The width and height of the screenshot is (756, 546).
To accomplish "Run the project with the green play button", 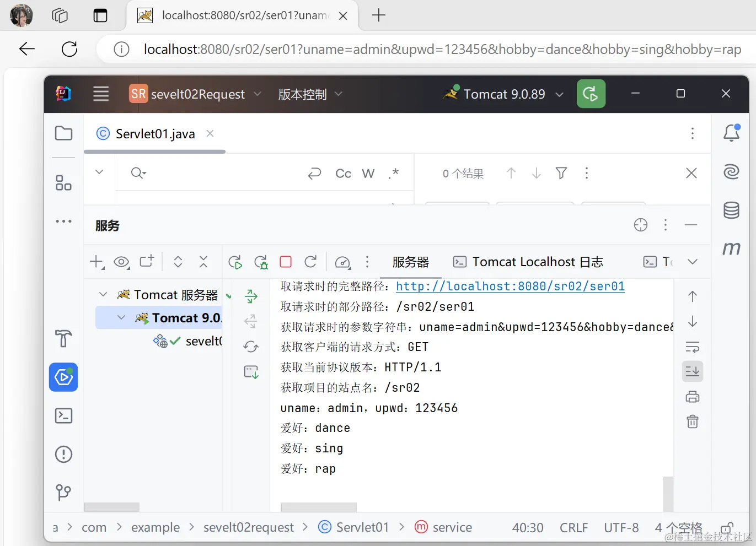I will point(591,94).
